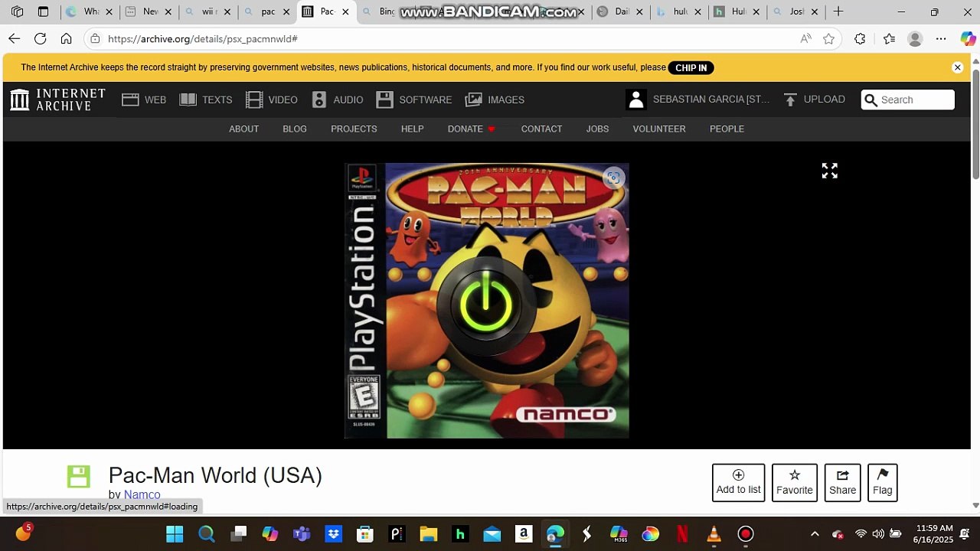Open the browser profile avatar
Viewport: 980px width, 551px height.
click(915, 38)
